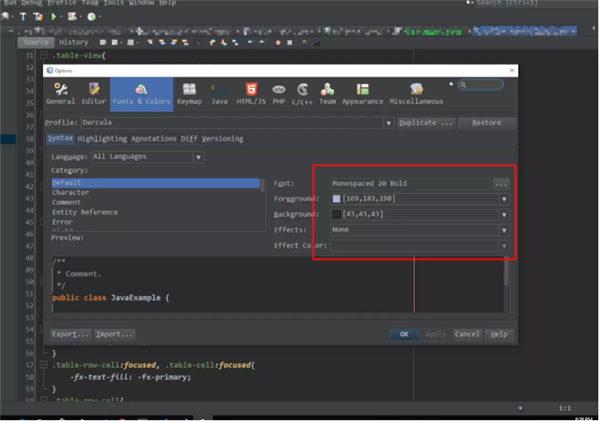
Task: Open the Miscellaneous options category
Action: click(415, 94)
